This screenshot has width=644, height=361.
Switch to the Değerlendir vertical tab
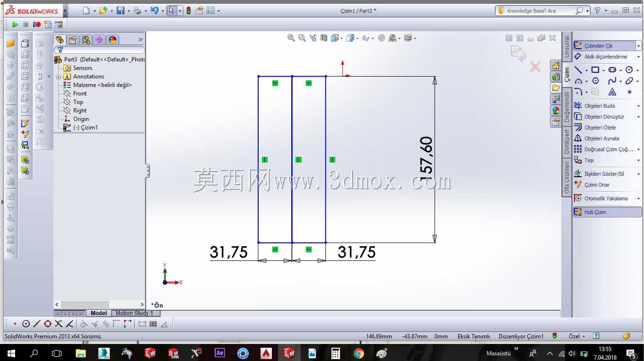[x=566, y=107]
